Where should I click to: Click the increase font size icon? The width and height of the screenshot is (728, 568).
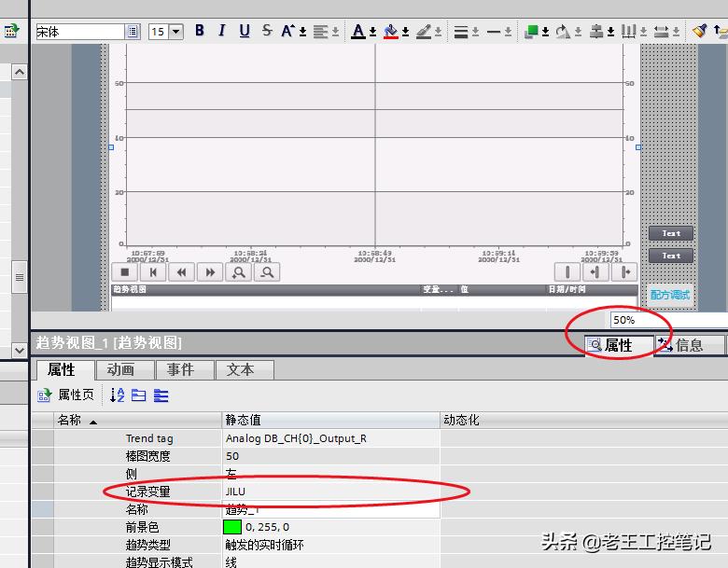[287, 31]
